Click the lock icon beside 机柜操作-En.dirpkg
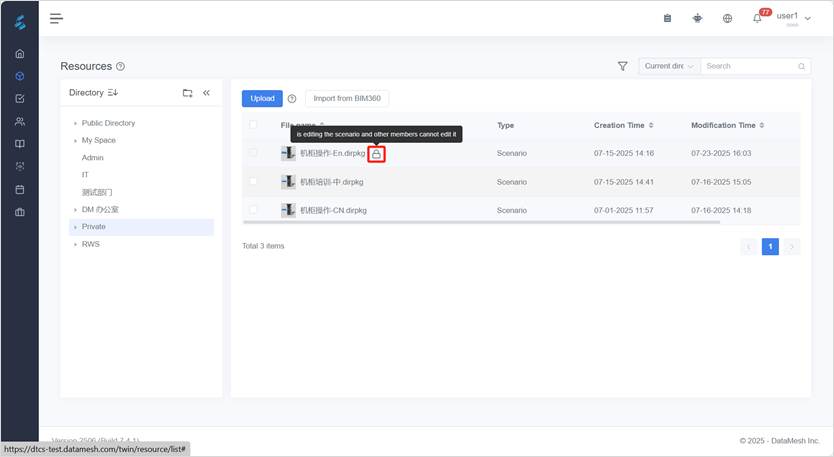The height and width of the screenshot is (457, 834). point(376,154)
